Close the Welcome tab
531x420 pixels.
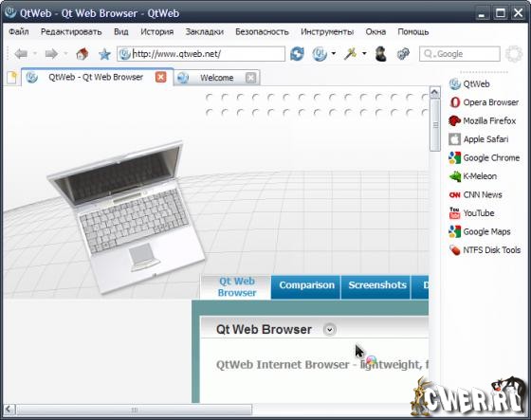point(250,78)
